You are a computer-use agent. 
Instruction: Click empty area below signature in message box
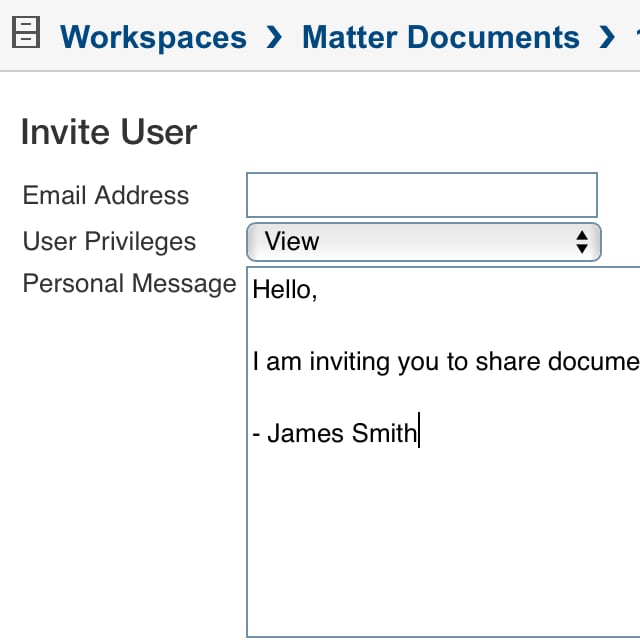point(440,540)
